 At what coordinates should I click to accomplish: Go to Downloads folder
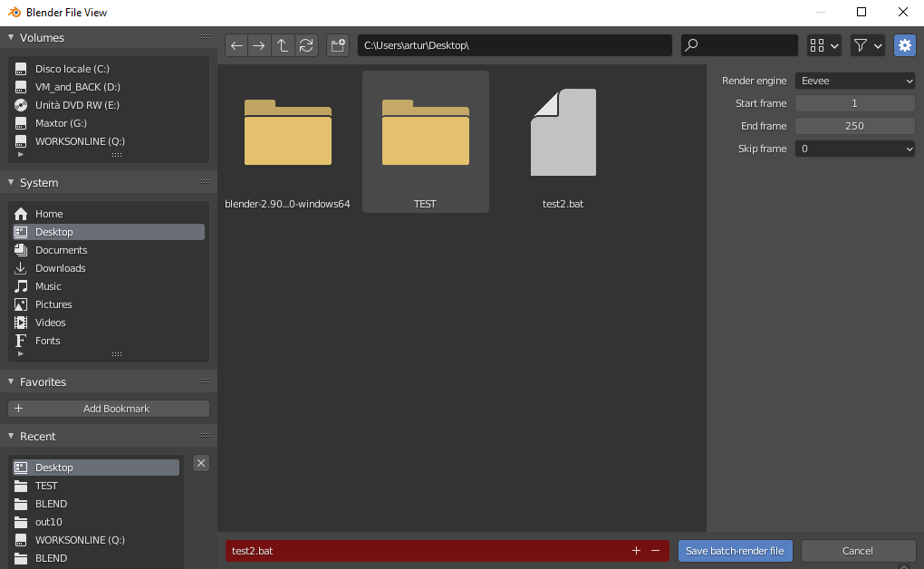pyautogui.click(x=109, y=268)
